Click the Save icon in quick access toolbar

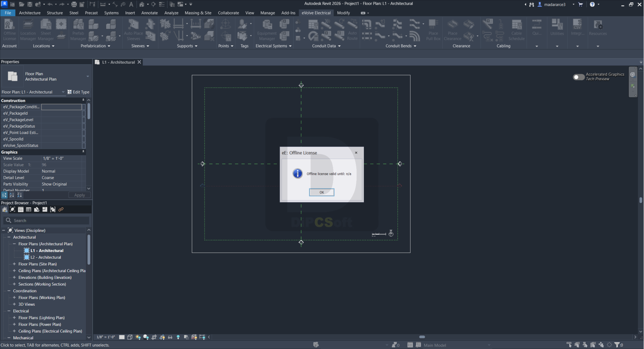pos(30,4)
